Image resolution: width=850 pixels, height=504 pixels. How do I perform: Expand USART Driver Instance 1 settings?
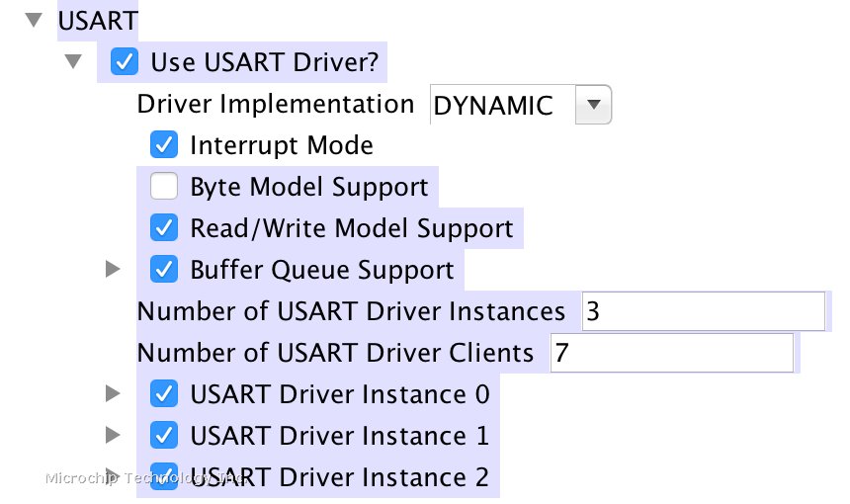(x=114, y=436)
